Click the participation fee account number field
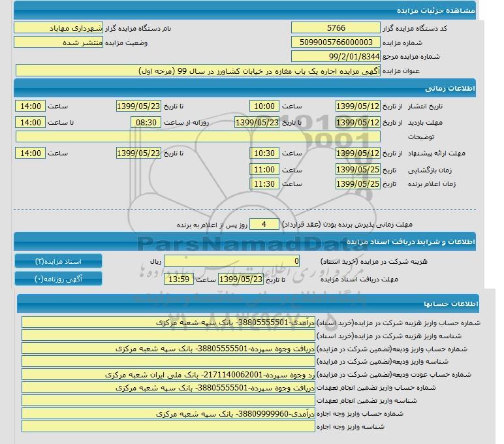 point(168,322)
